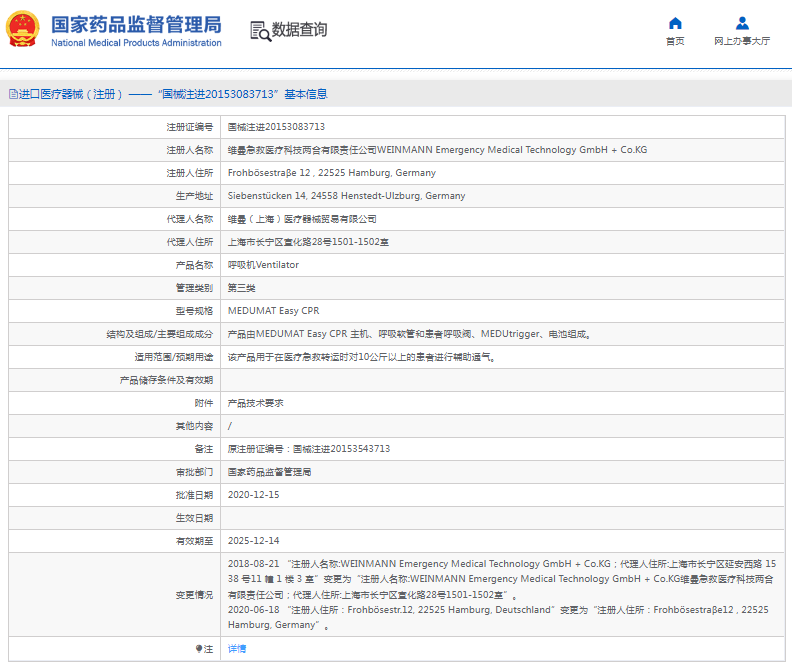The image size is (792, 664).
Task: Click the 进口医疗器械（注册） breadcrumb text
Action: pyautogui.click(x=71, y=94)
